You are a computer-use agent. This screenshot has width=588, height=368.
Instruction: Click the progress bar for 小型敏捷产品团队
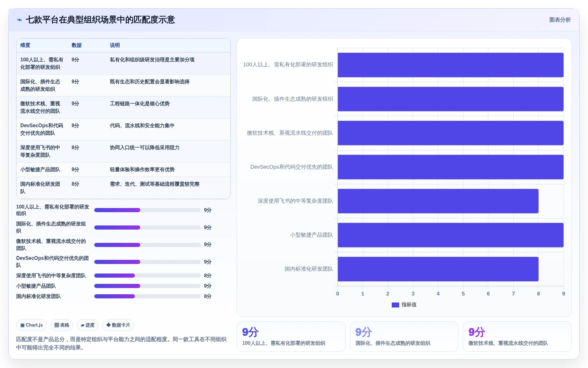point(147,286)
